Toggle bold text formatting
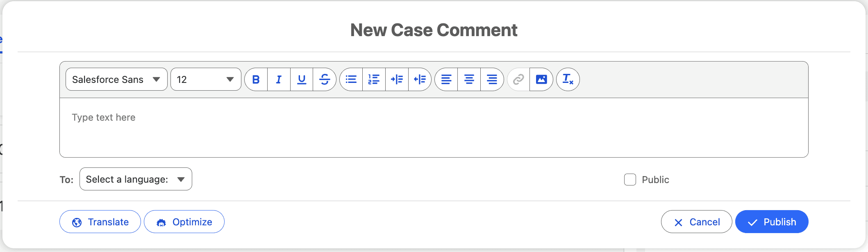The height and width of the screenshot is (252, 868). click(255, 80)
